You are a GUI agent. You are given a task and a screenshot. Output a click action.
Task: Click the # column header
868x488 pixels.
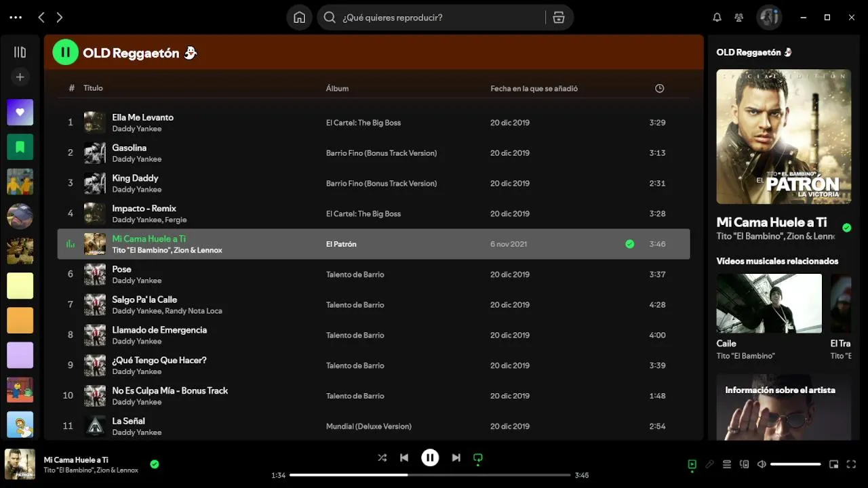72,88
